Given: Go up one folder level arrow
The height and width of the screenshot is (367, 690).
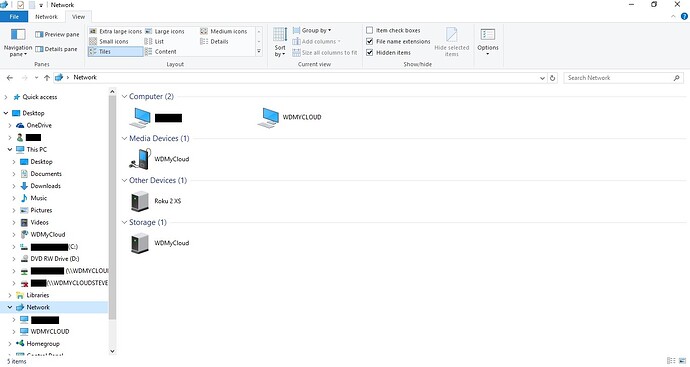Looking at the screenshot, I should click(x=47, y=78).
